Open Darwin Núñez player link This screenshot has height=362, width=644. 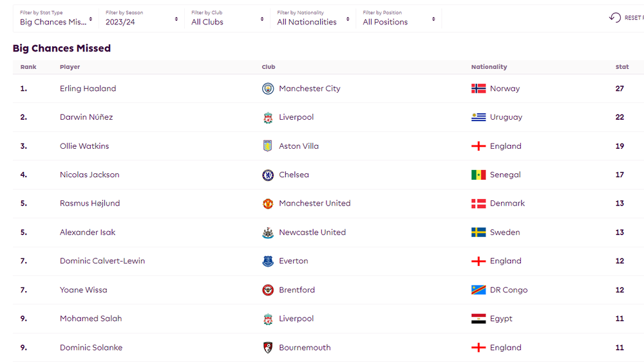point(86,117)
